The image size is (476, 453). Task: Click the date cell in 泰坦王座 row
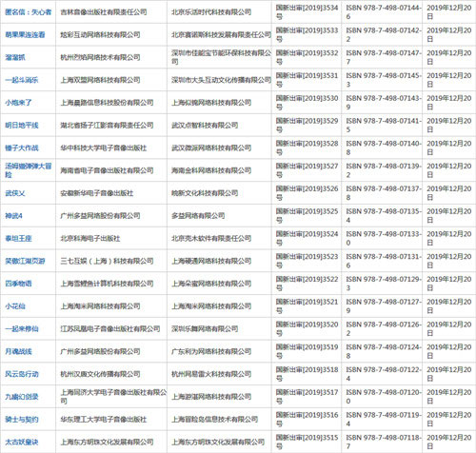[x=449, y=238]
